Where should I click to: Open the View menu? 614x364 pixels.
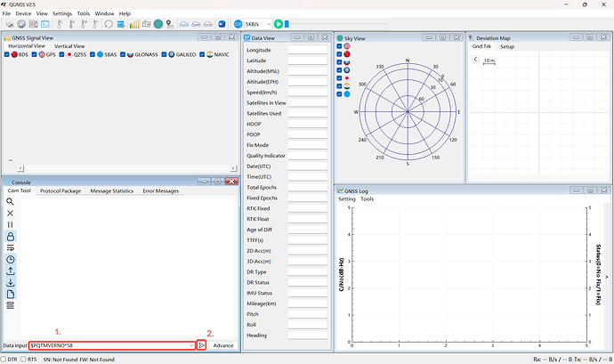[42, 13]
